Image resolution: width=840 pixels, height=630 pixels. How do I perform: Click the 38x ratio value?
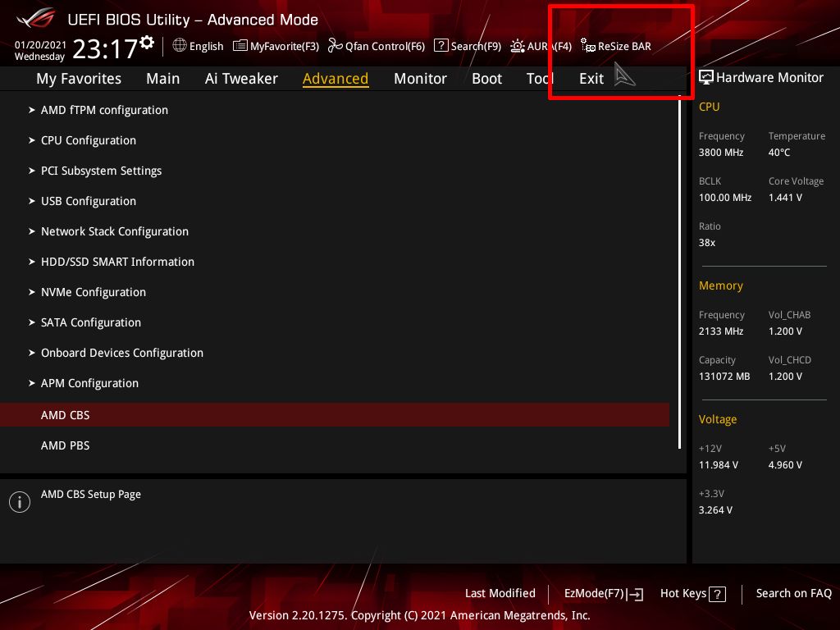[706, 243]
